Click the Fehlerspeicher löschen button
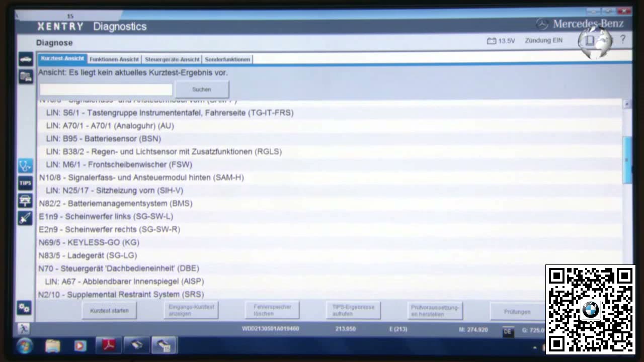 (x=272, y=310)
